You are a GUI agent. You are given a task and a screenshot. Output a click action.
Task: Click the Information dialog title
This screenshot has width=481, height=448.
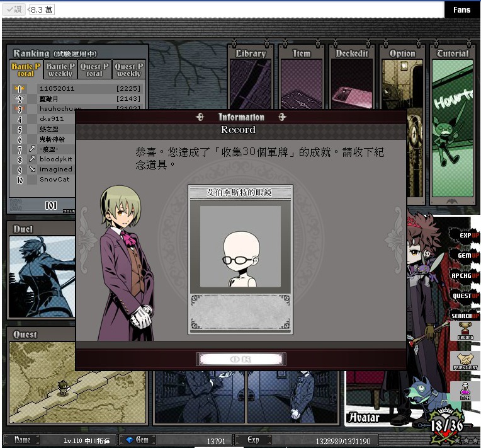pyautogui.click(x=241, y=117)
